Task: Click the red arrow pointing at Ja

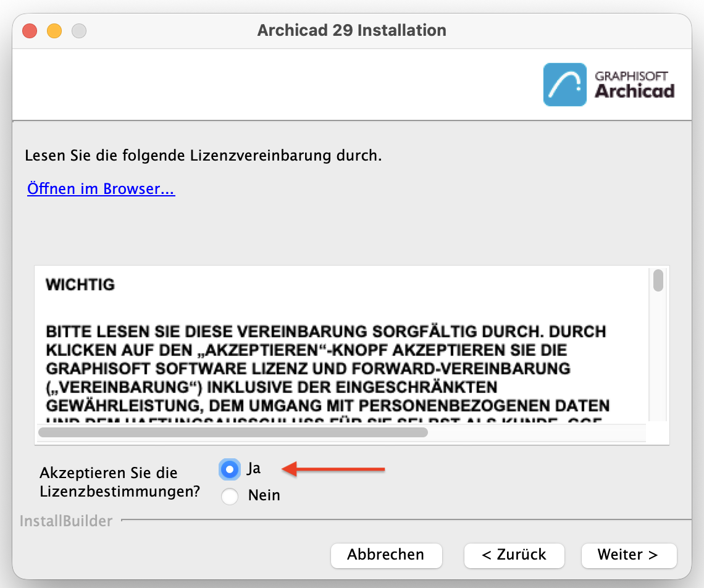Action: tap(333, 469)
